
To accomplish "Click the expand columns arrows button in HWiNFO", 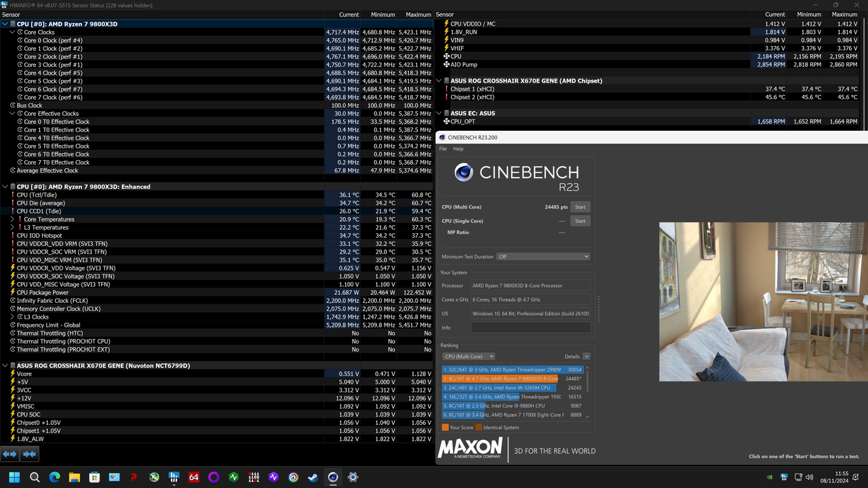I will point(9,454).
